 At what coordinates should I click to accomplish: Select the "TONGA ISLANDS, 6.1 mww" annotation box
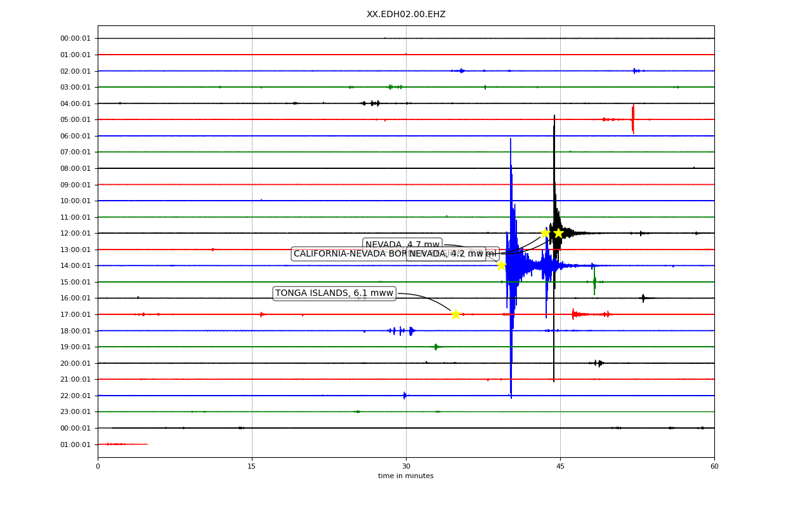[334, 293]
